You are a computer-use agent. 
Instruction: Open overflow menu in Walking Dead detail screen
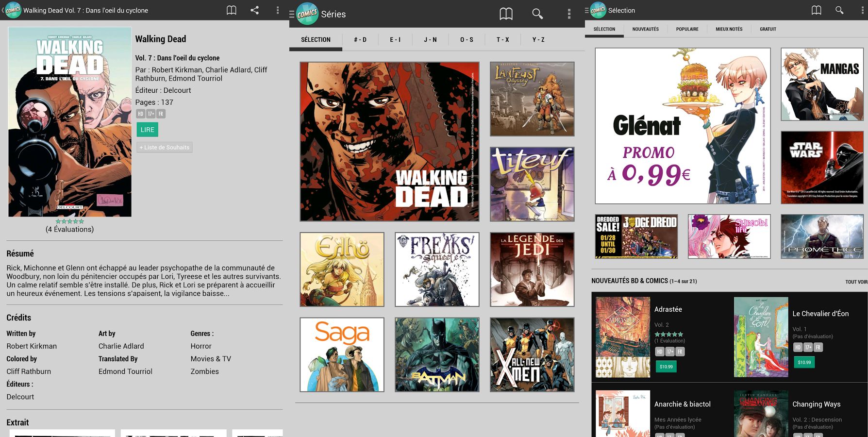coord(278,10)
